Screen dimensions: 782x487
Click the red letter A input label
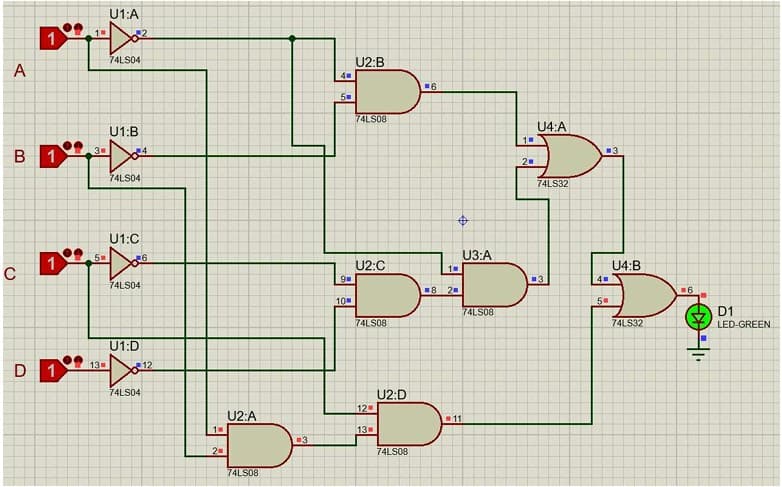click(19, 71)
